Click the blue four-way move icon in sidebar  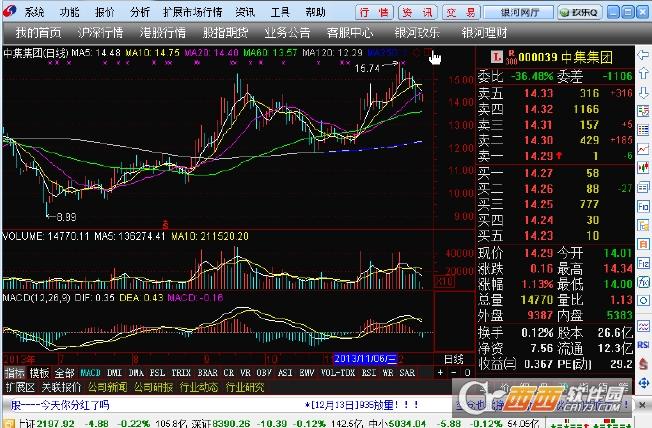(643, 382)
